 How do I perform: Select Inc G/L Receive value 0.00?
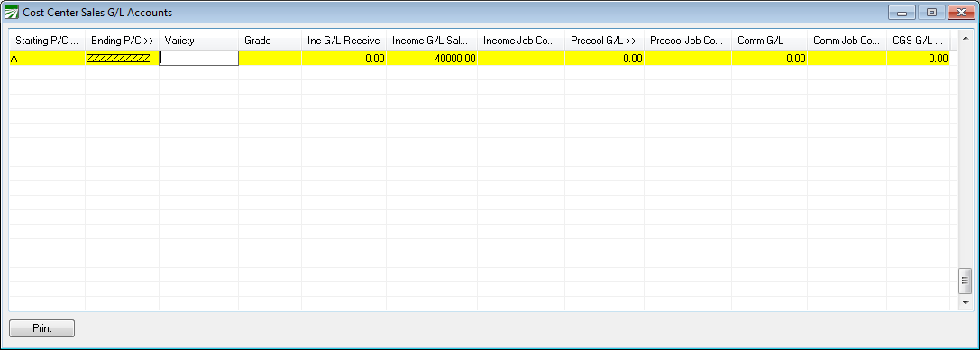click(343, 58)
